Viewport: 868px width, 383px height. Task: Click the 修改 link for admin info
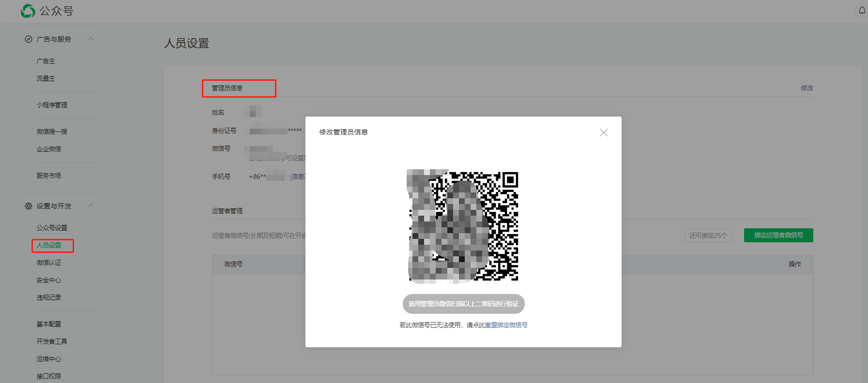[807, 88]
